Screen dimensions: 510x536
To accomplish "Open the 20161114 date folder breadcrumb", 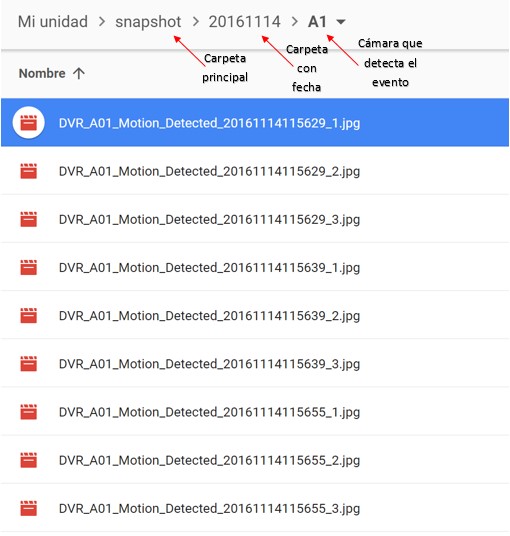I will tap(245, 22).
